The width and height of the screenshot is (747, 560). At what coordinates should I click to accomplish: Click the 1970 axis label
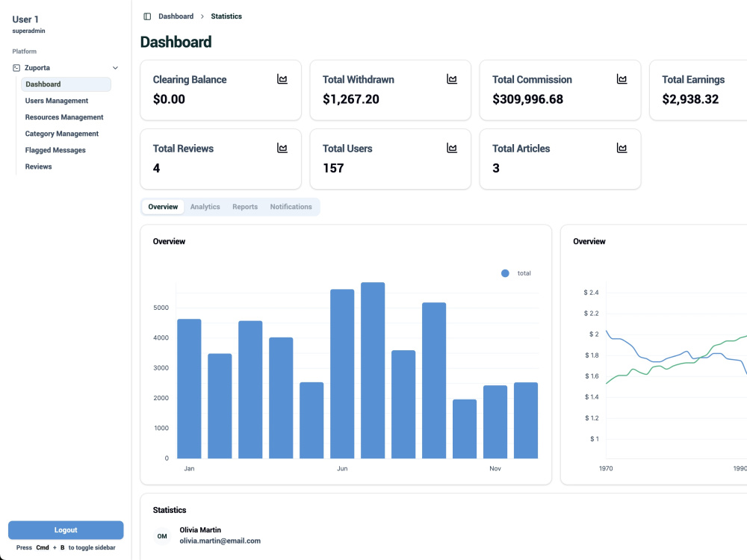[606, 469]
